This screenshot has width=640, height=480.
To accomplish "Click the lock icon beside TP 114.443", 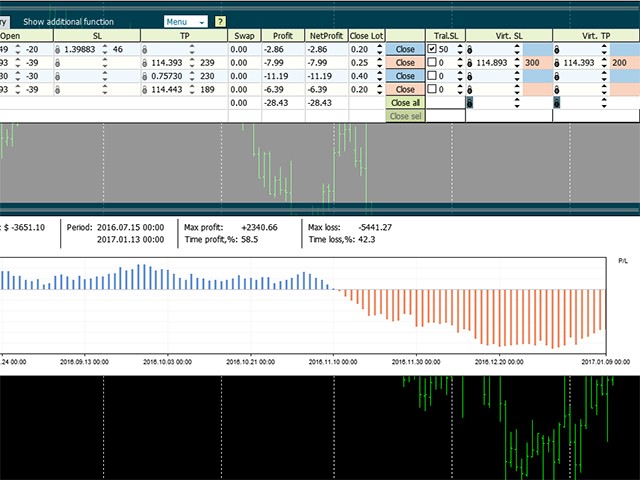I will pos(145,90).
